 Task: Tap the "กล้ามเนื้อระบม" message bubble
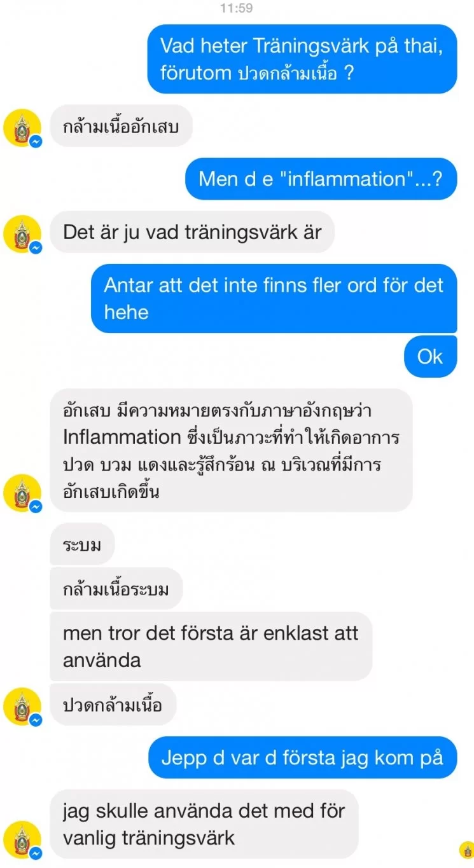point(116,589)
